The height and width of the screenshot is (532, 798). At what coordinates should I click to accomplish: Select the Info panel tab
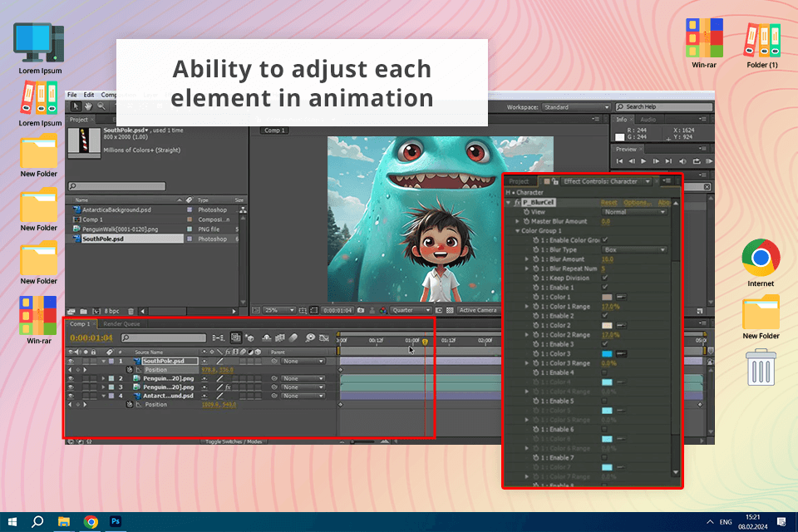622,120
